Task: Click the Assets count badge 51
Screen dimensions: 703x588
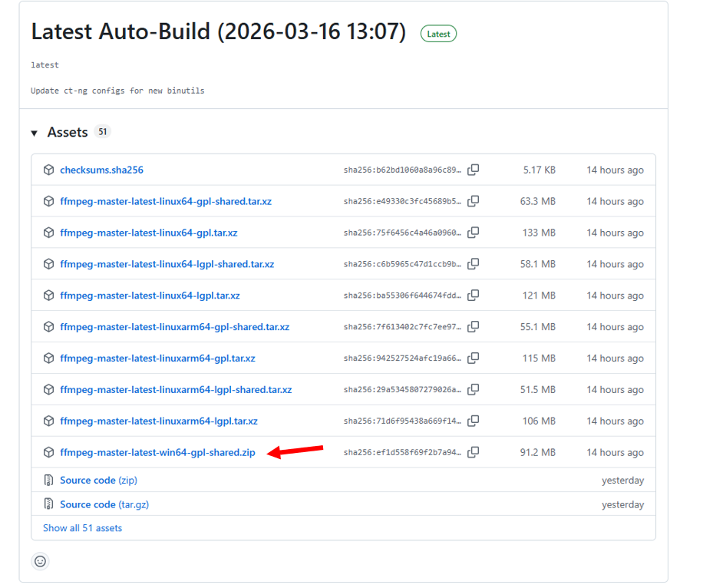Action: (103, 132)
